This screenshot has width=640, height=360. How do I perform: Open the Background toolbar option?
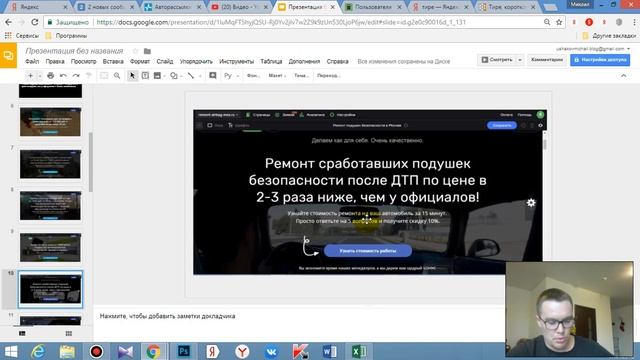[253, 76]
